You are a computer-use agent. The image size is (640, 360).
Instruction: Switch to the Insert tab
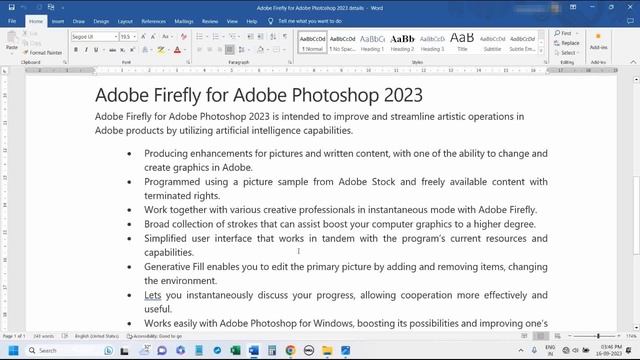point(58,21)
